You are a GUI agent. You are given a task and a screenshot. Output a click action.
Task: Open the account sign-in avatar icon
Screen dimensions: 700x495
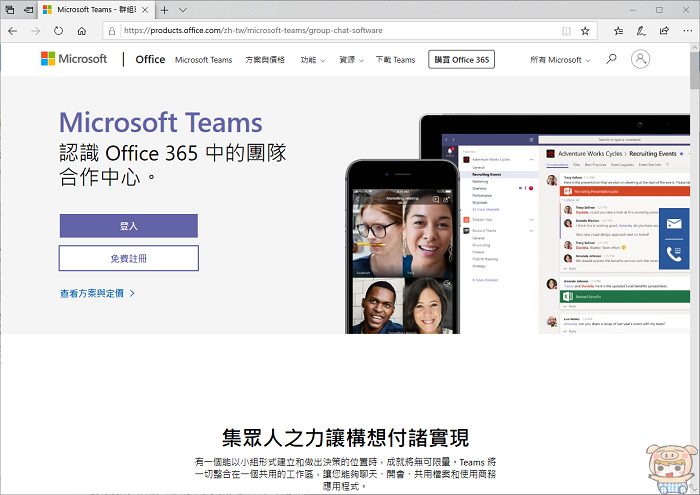tap(640, 59)
